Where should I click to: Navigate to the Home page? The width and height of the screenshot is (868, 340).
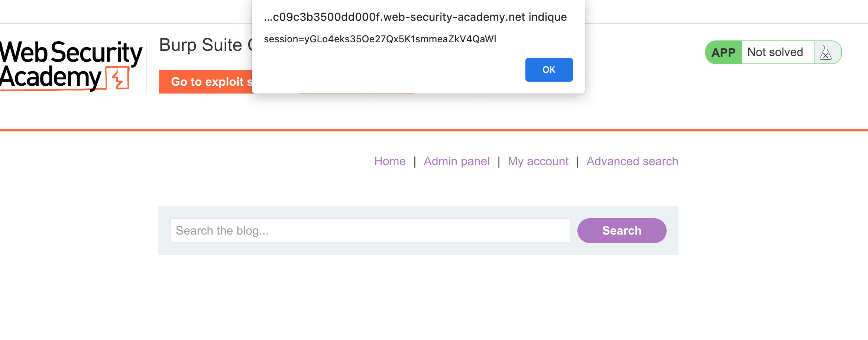click(x=390, y=161)
